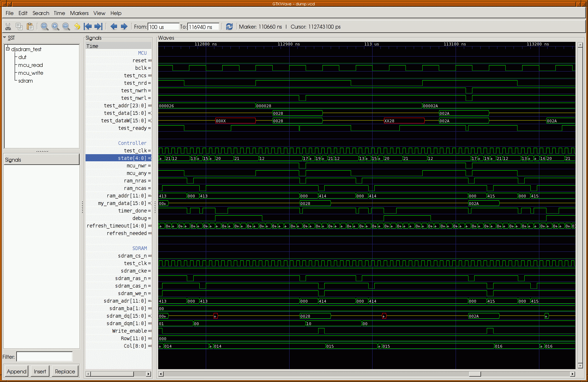
Task: Click the wave scrollbar right arrow
Action: [x=573, y=374]
